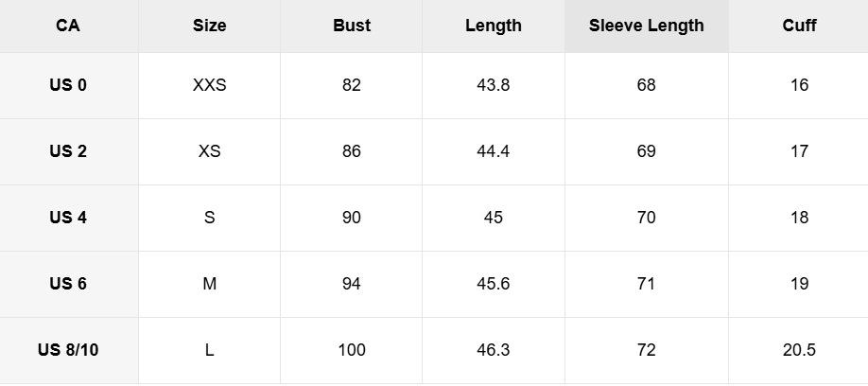The height and width of the screenshot is (386, 868).
Task: Click the US 6 row label
Action: pos(68,284)
